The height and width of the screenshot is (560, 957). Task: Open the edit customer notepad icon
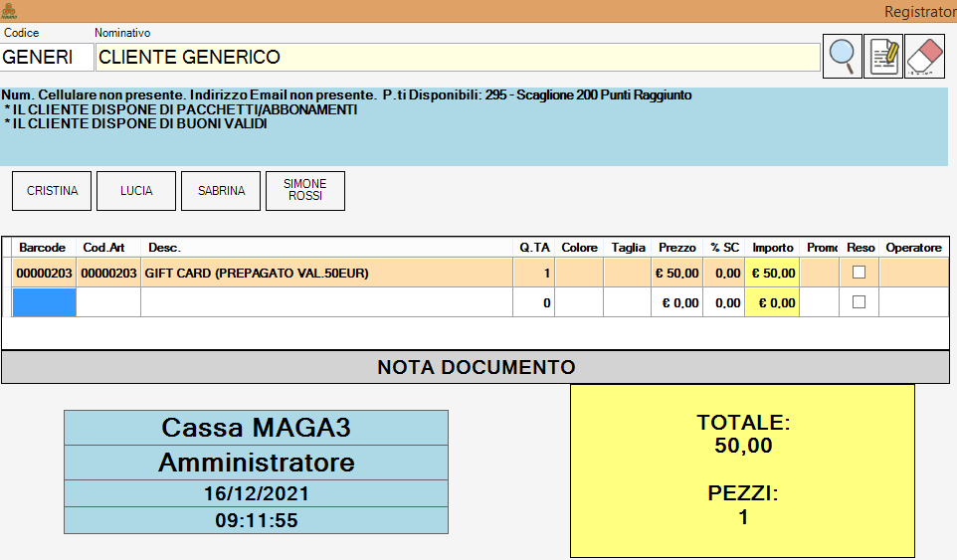coord(883,56)
